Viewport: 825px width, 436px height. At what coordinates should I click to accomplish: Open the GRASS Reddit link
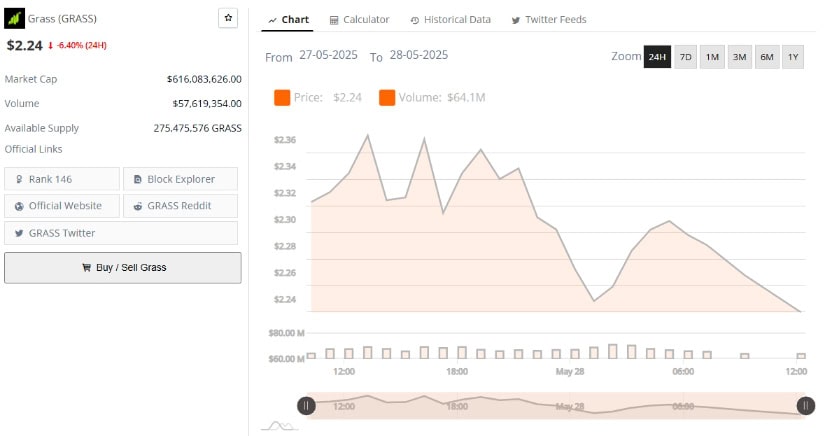click(x=180, y=206)
